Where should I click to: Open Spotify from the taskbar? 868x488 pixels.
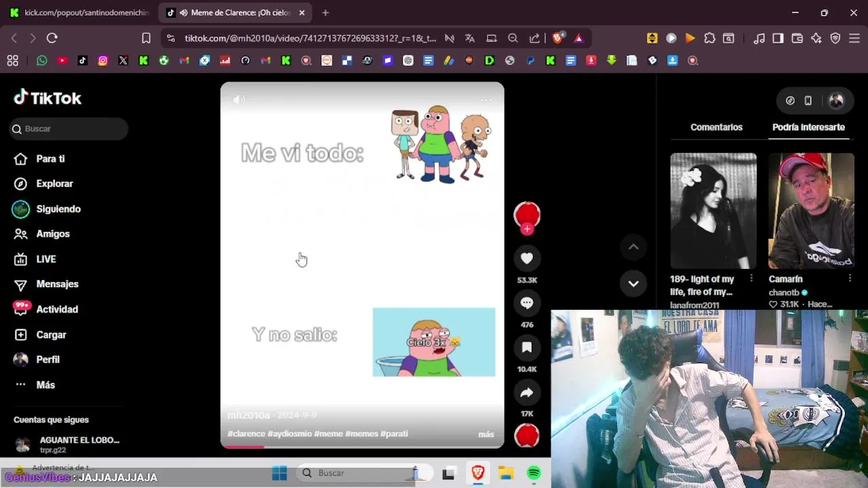(x=534, y=473)
